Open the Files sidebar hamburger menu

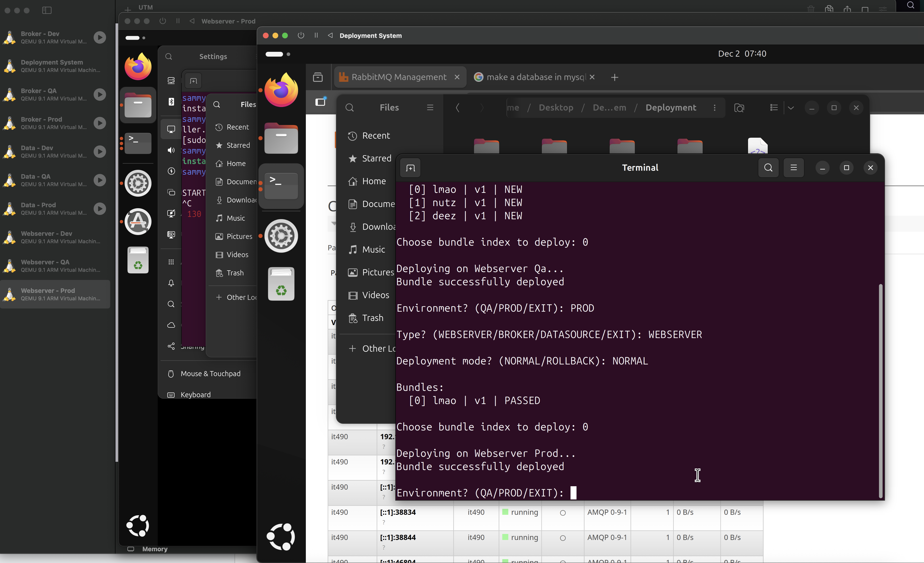(x=430, y=107)
